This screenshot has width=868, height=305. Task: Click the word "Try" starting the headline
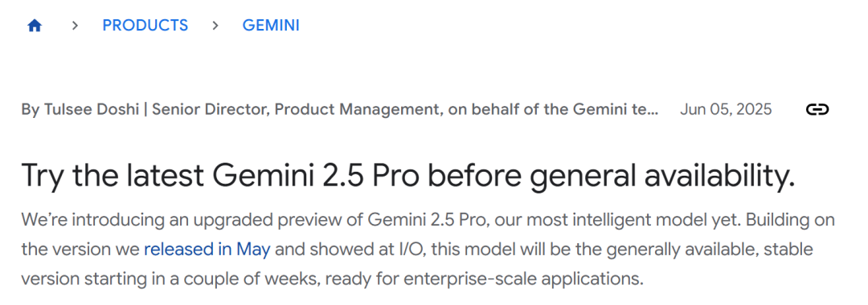point(43,175)
